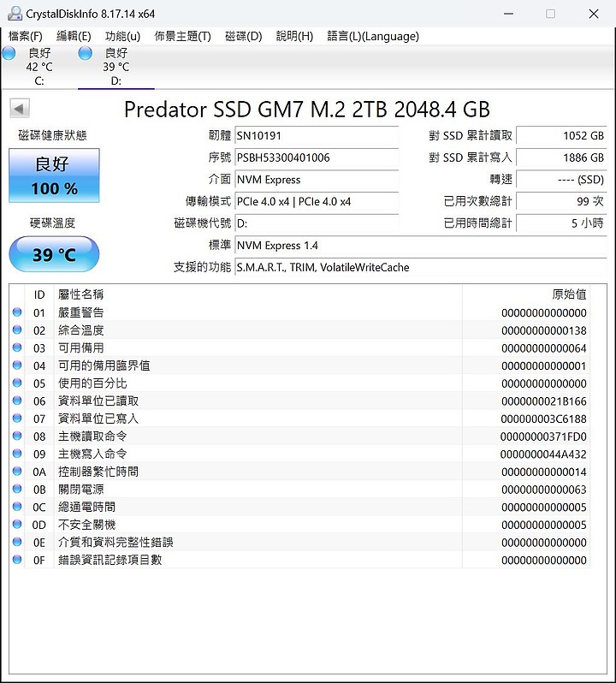Click the transfer mode field PCIe 4.0 x4

(x=317, y=201)
